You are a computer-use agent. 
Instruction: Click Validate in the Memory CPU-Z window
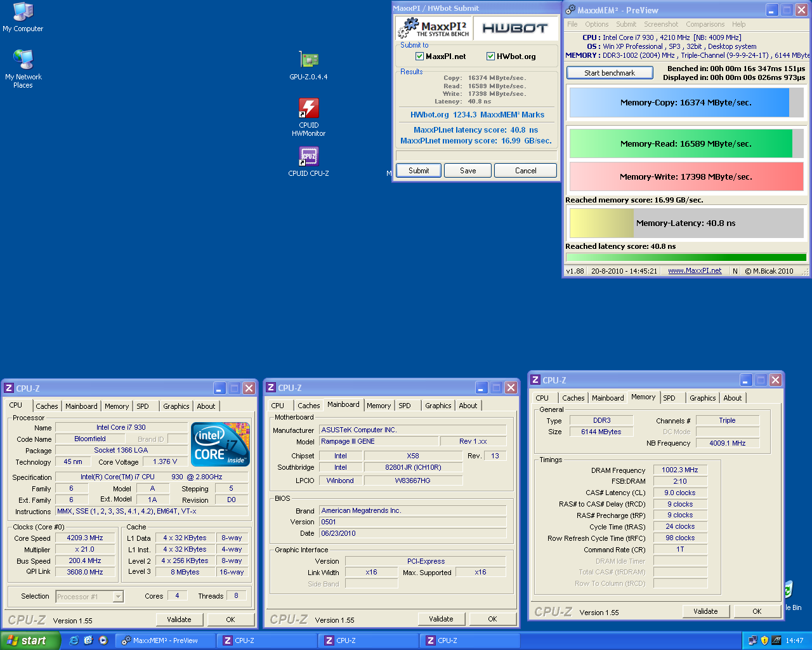[x=705, y=611]
